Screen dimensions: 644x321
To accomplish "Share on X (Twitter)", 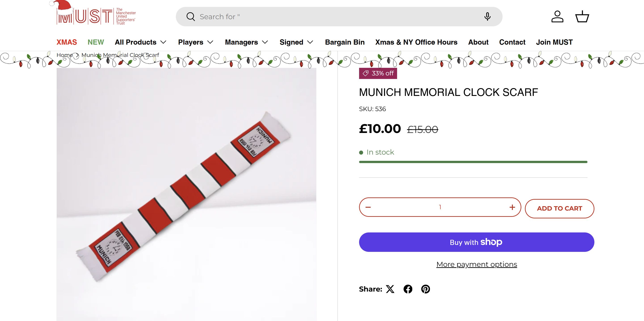I will click(x=390, y=289).
